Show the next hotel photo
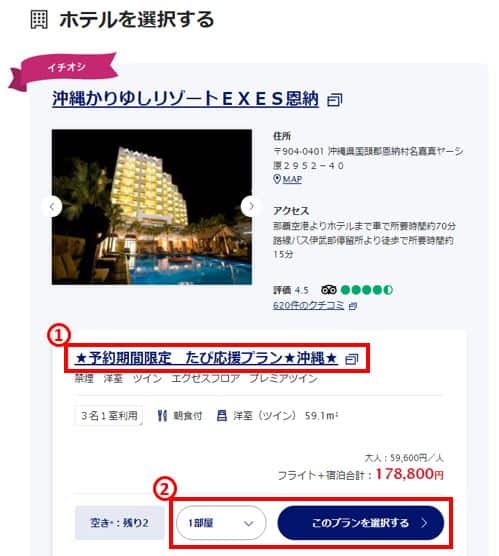Image resolution: width=499 pixels, height=556 pixels. (x=251, y=206)
